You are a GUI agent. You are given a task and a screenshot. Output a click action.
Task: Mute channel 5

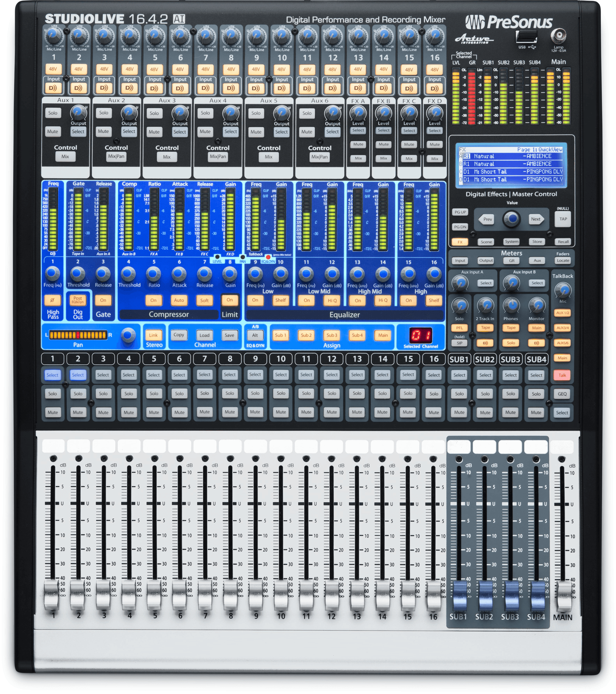pyautogui.click(x=154, y=412)
